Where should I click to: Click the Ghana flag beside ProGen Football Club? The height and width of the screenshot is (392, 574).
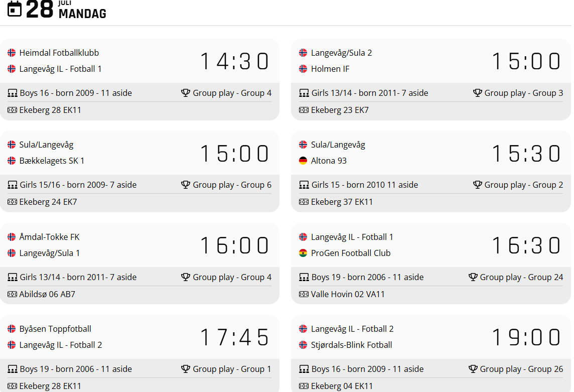pyautogui.click(x=303, y=253)
